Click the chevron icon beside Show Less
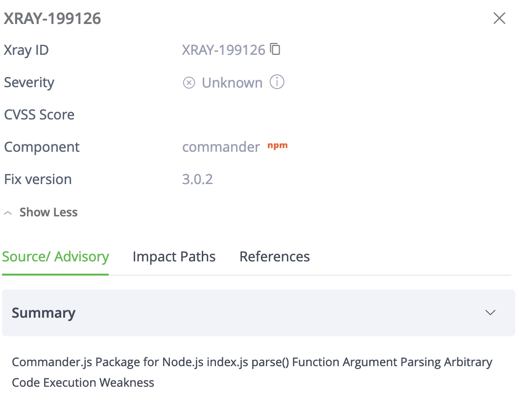This screenshot has width=522, height=420. [7, 212]
